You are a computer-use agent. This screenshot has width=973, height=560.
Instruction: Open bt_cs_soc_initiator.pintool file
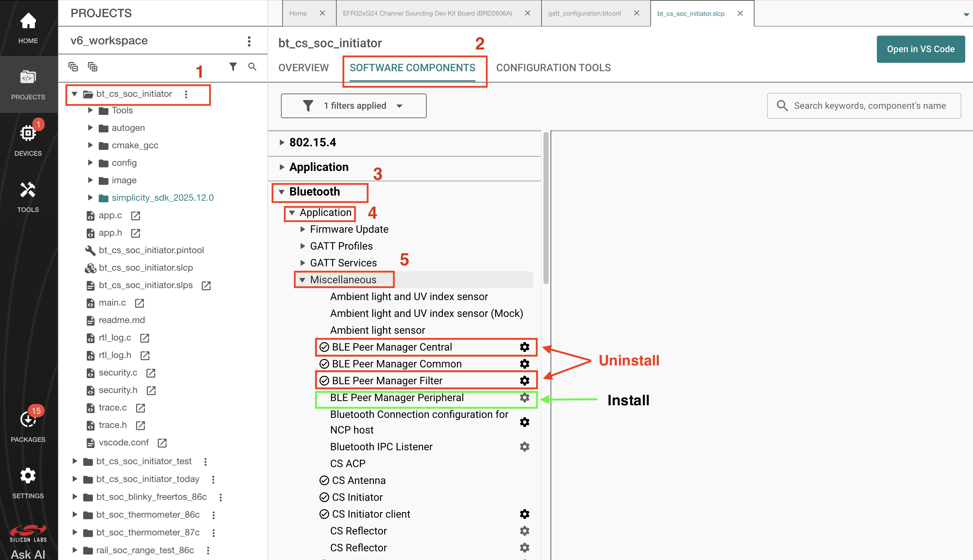click(151, 251)
